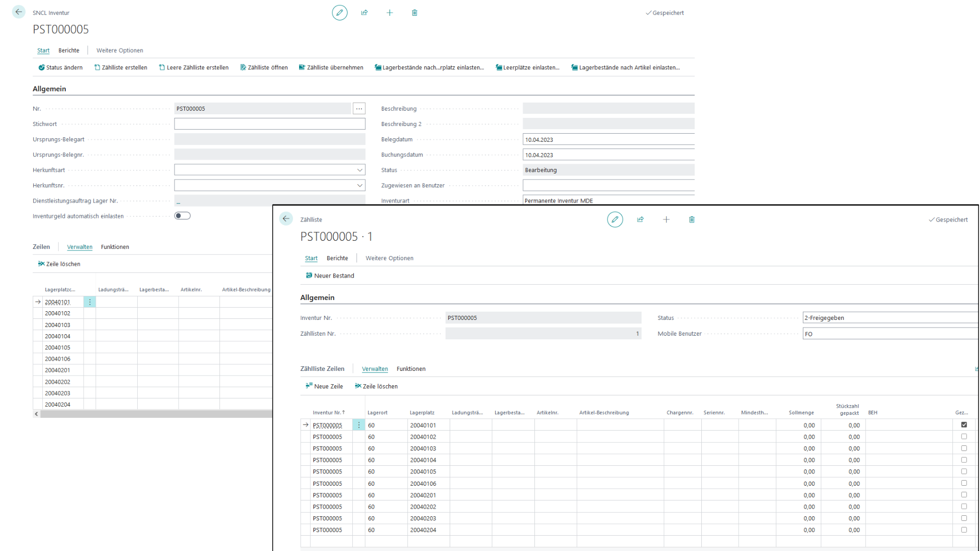
Task: Check Gezählt checkbox for Lagerplatz 20040103
Action: click(x=964, y=448)
